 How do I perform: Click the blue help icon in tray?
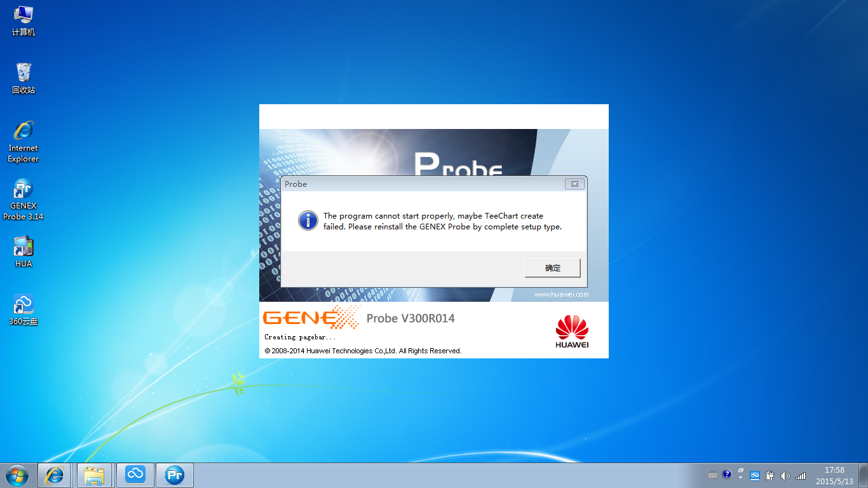pyautogui.click(x=727, y=475)
